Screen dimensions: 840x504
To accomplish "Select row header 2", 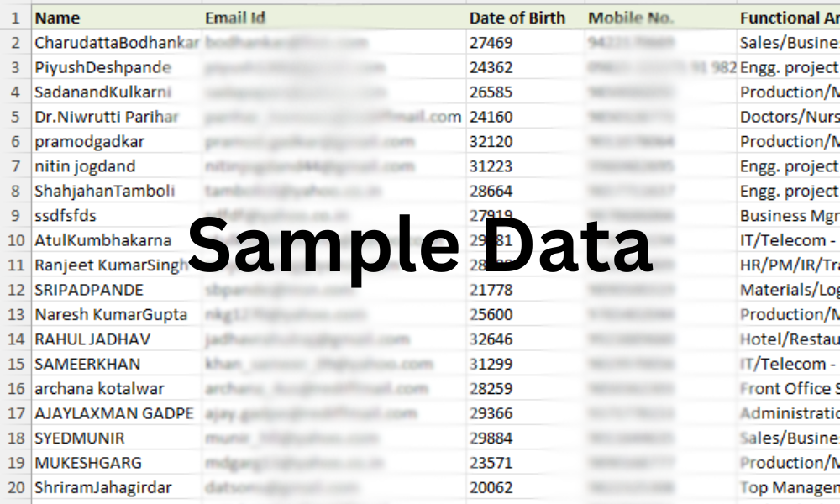I will [15, 42].
